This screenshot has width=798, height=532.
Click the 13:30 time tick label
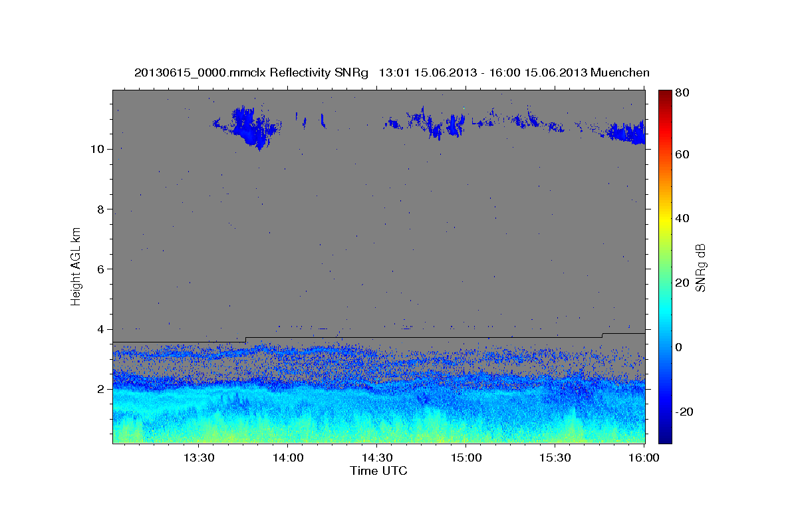[198, 458]
